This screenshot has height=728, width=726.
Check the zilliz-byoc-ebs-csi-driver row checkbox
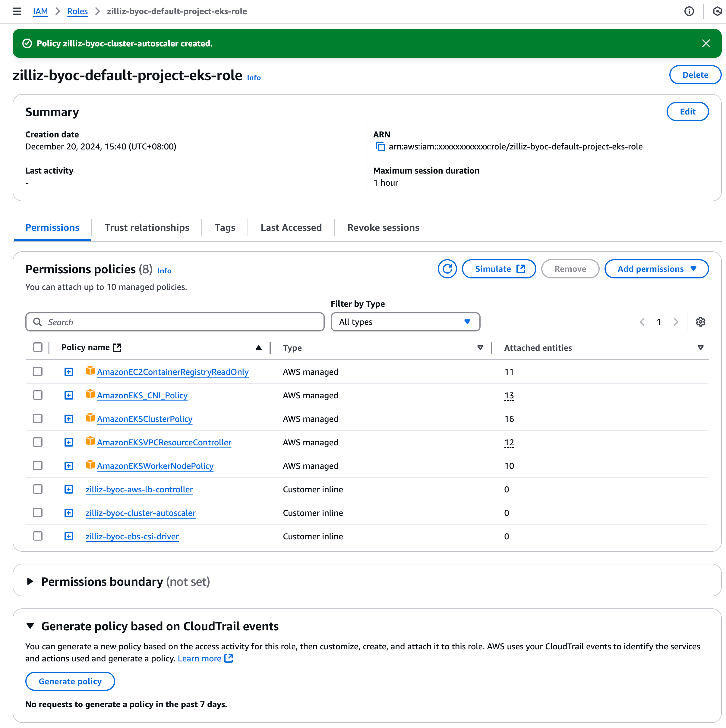(x=38, y=536)
